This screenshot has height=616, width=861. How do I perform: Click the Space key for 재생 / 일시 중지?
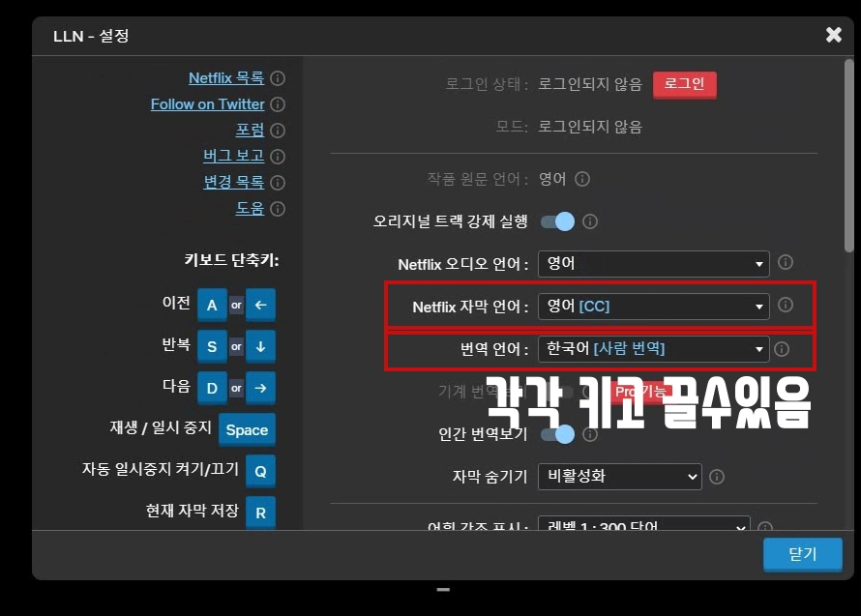tap(247, 430)
